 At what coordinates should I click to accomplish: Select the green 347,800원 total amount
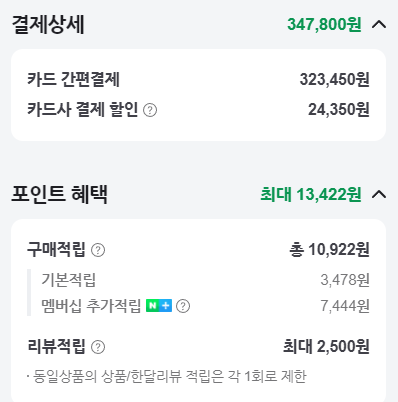click(x=324, y=24)
